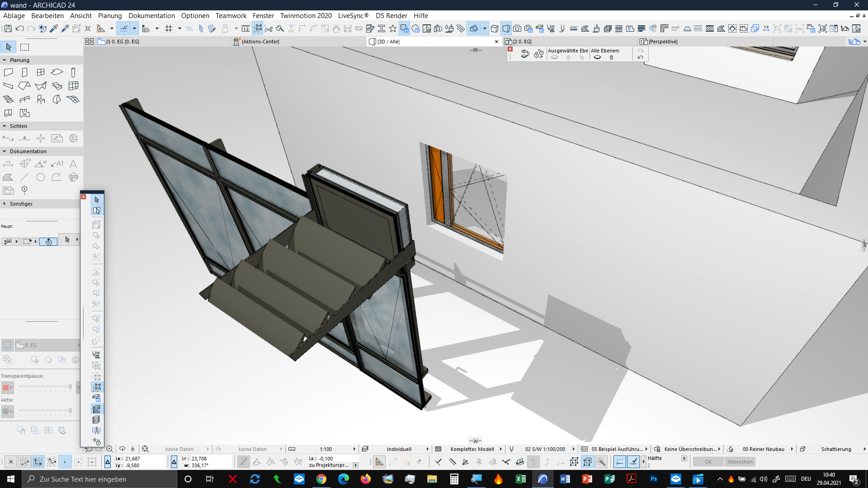Click the Save icon in toolbar
The image size is (868, 488).
click(8, 28)
